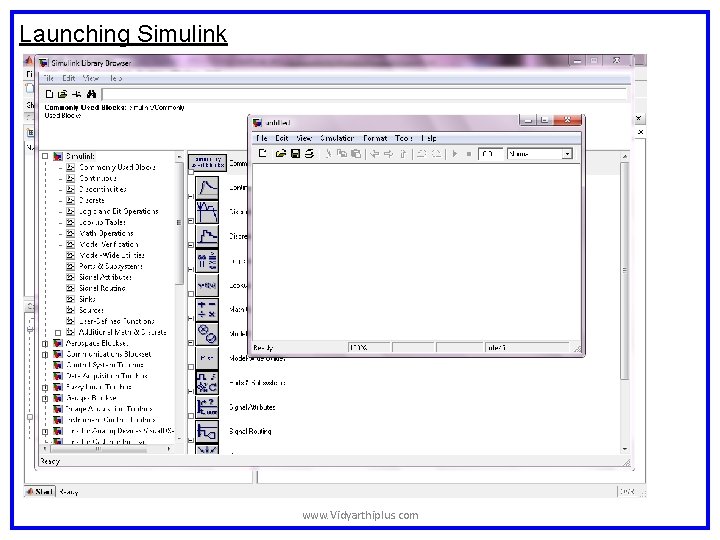The height and width of the screenshot is (540, 720).
Task: Open the Model Verification library icon
Action: pos(207,334)
